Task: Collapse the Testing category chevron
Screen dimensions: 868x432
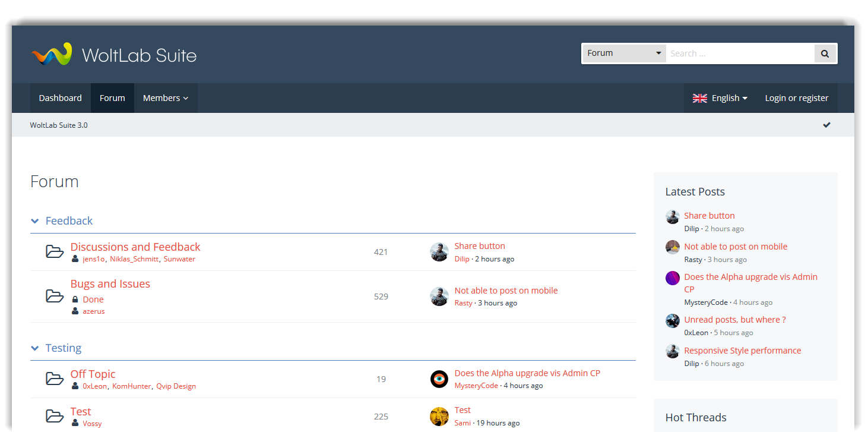Action: pos(34,348)
